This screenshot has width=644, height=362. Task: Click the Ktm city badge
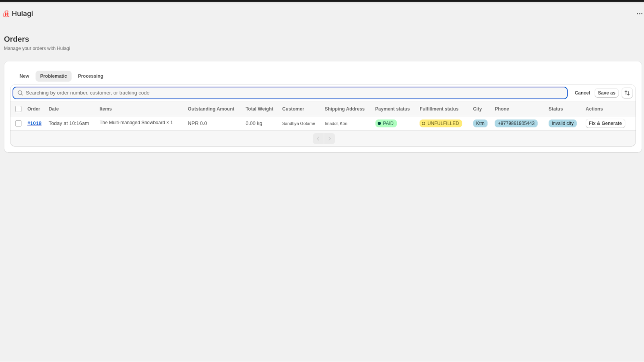[480, 123]
